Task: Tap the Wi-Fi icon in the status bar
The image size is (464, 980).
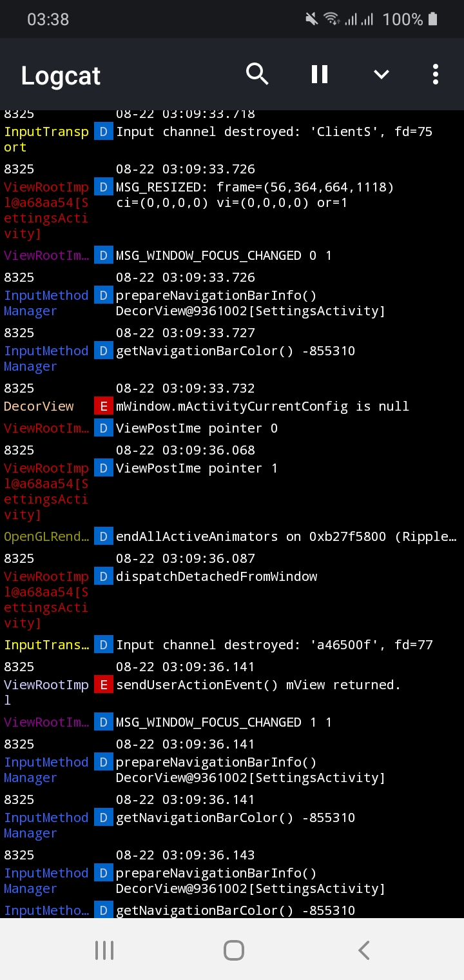Action: coord(332,19)
